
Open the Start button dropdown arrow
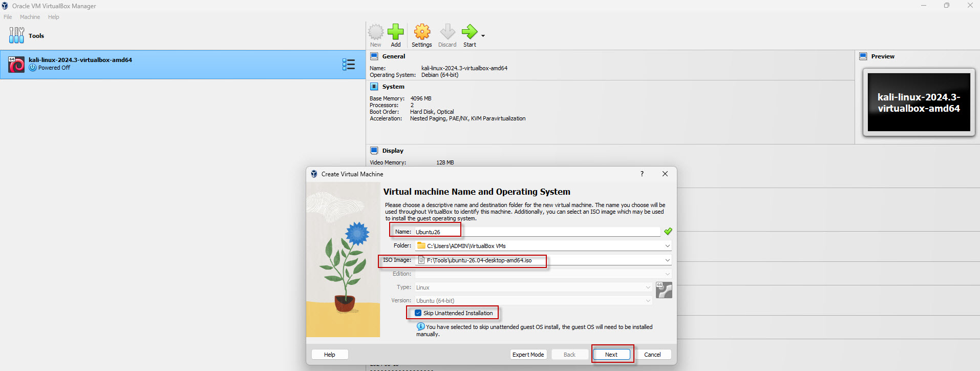click(483, 36)
